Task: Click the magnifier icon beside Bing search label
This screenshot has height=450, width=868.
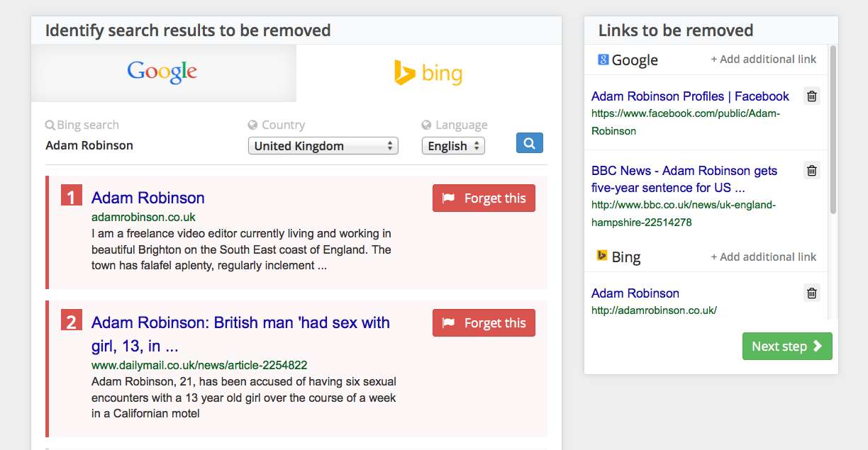Action: tap(50, 125)
